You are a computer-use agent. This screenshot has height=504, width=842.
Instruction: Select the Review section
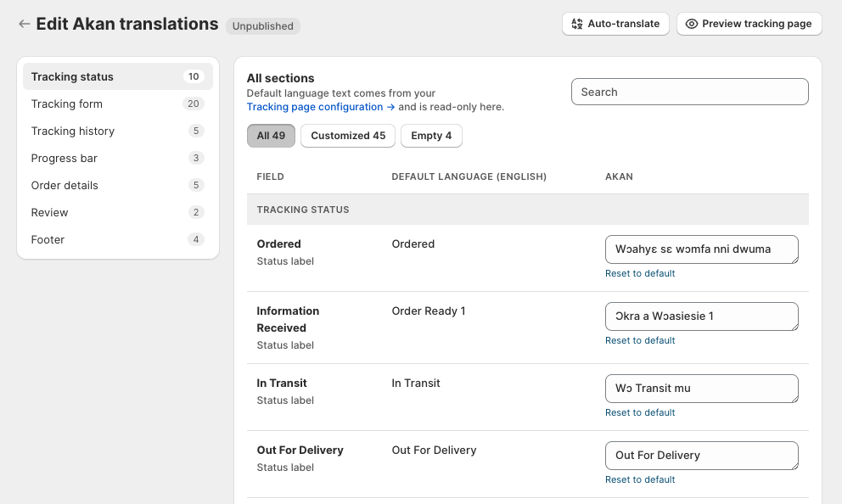118,213
